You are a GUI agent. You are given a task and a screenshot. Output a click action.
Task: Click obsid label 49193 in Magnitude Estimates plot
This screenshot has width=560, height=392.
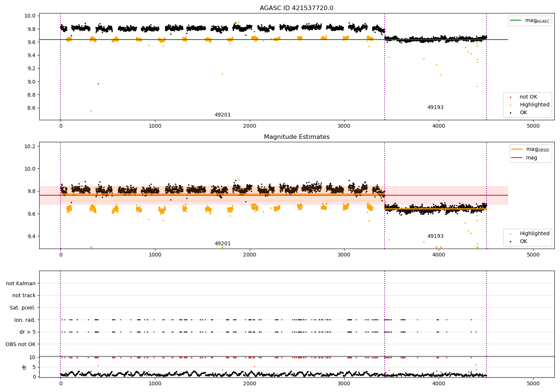[x=435, y=236]
